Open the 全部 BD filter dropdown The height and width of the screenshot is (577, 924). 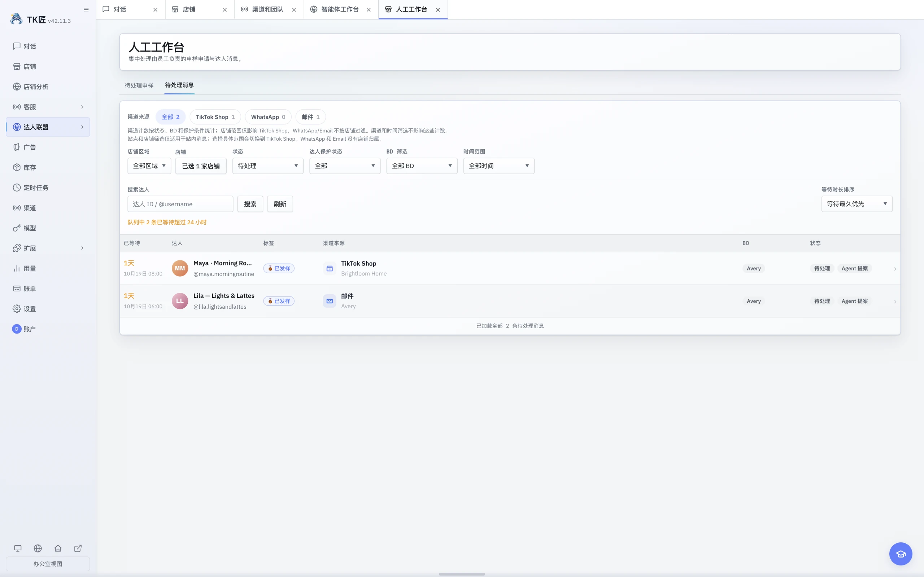point(422,166)
